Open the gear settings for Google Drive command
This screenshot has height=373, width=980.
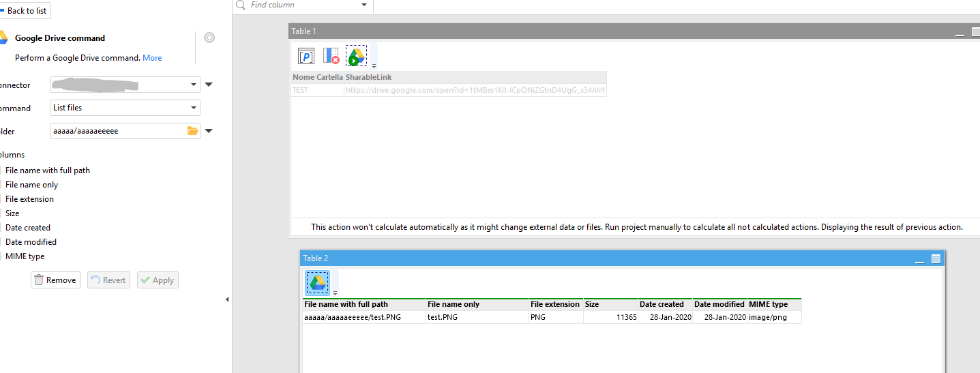point(209,38)
